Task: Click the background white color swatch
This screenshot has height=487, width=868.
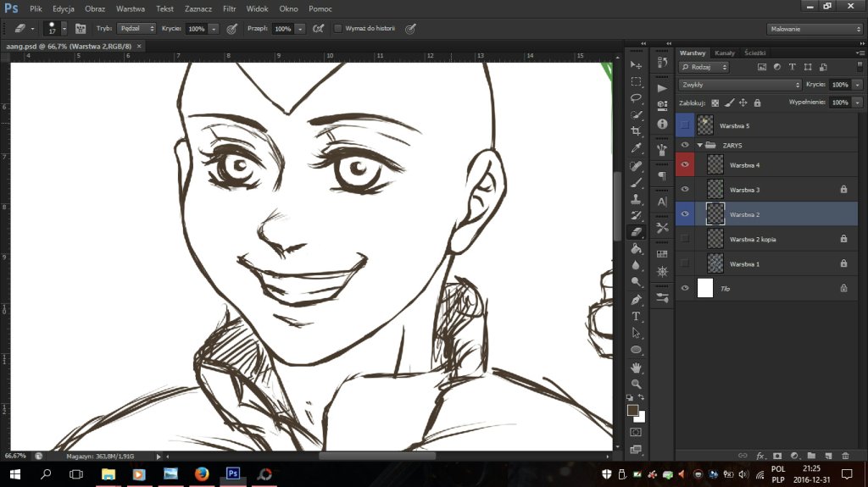Action: pyautogui.click(x=641, y=418)
